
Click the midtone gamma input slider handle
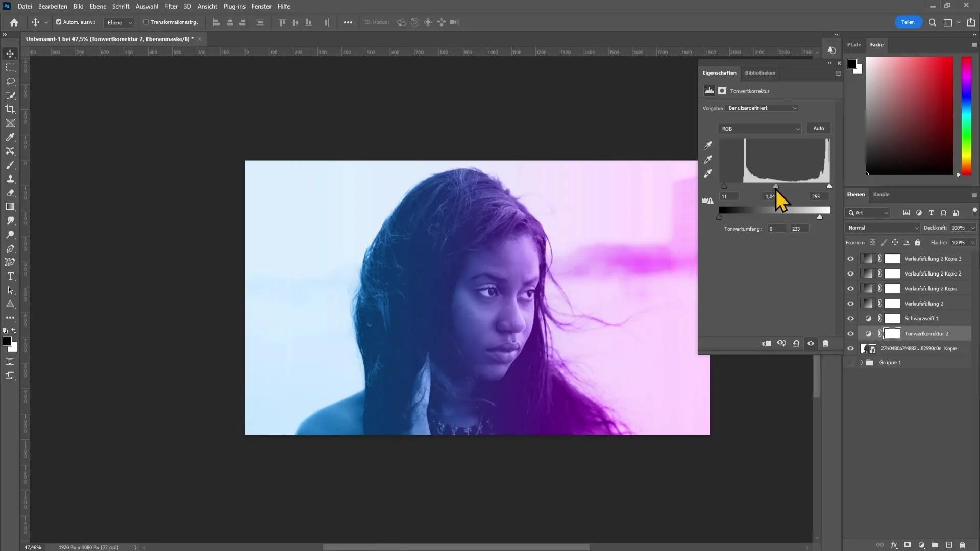pyautogui.click(x=776, y=186)
